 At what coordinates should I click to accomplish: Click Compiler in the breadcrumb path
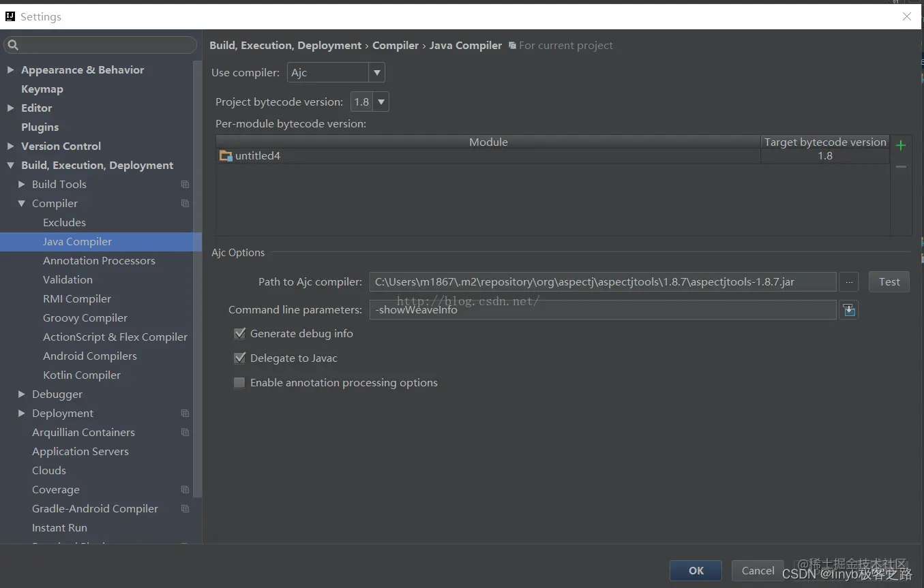pos(396,46)
